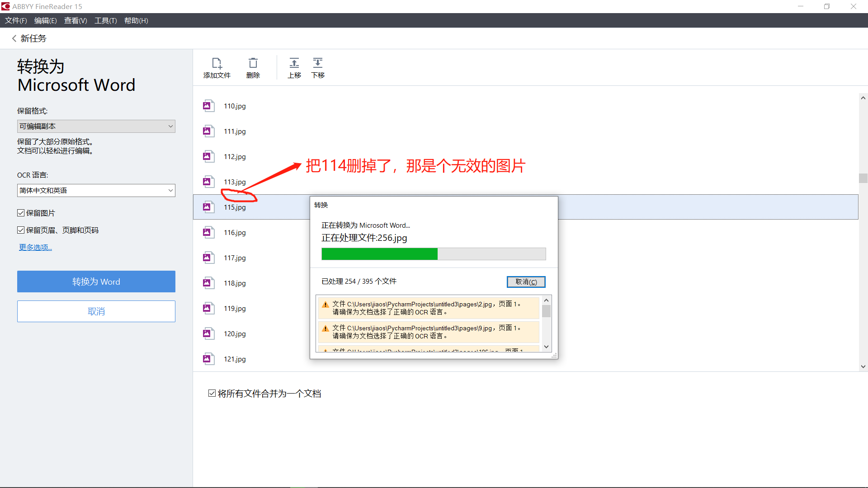Click the Add Files (添加文件) toolbar icon
Screen dimensions: 868x488
coord(217,63)
